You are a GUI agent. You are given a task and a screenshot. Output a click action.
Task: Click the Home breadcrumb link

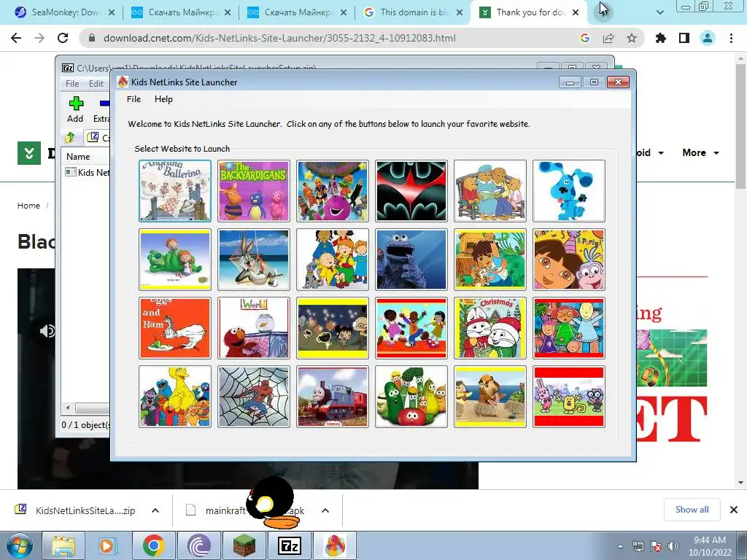coord(28,206)
